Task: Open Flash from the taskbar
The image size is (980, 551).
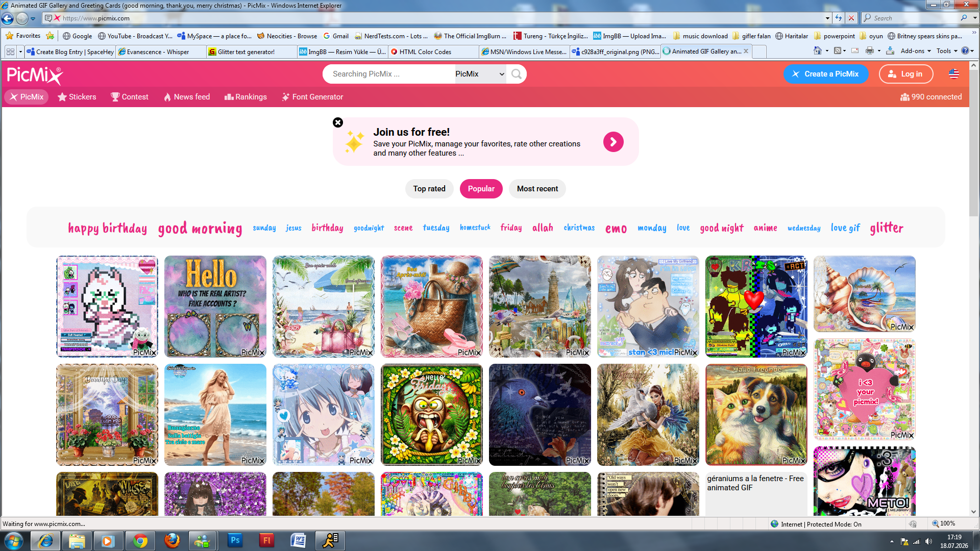Action: [x=266, y=541]
